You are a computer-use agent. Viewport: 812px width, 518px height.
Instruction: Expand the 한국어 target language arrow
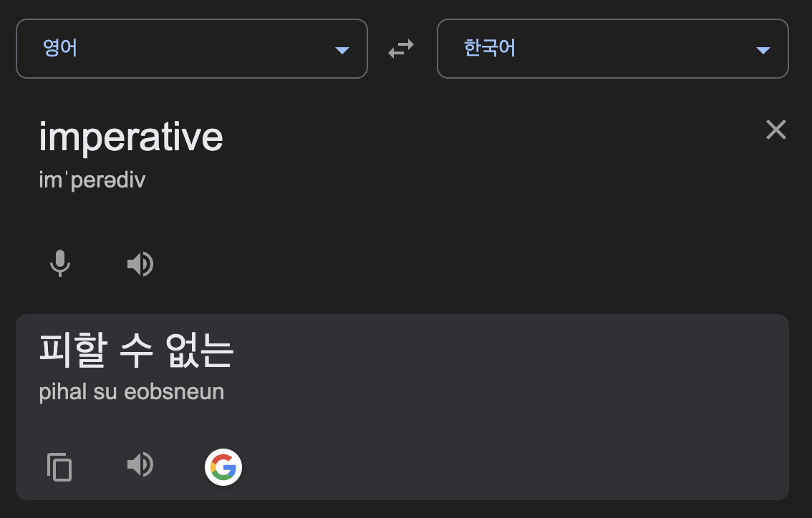coord(763,49)
